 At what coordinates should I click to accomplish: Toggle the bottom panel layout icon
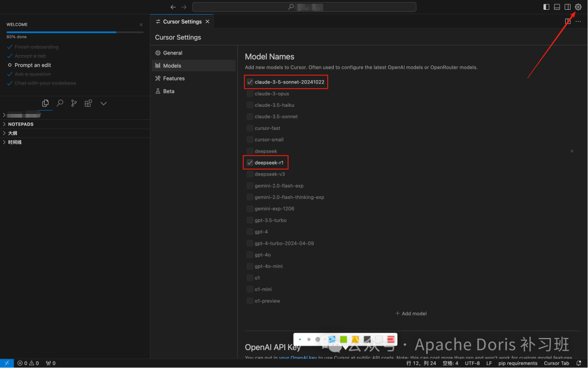[557, 7]
